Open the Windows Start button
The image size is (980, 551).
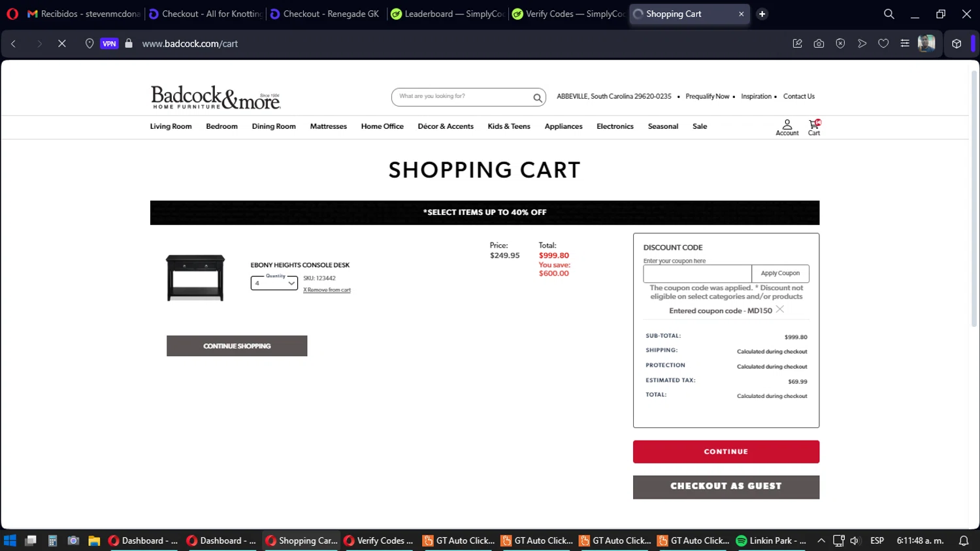(x=10, y=541)
